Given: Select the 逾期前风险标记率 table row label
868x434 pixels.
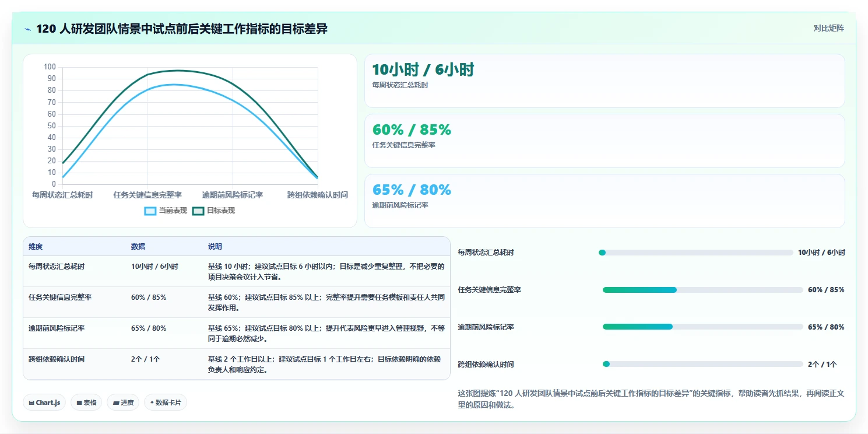Looking at the screenshot, I should coord(57,328).
